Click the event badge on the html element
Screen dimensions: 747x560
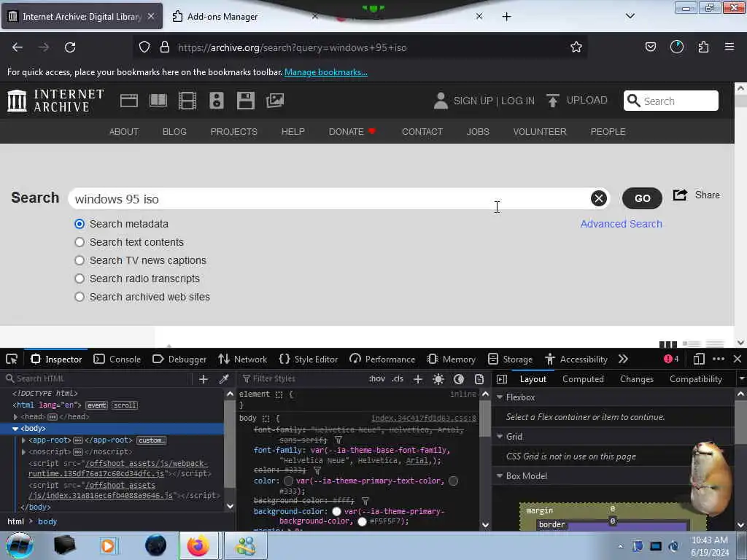click(97, 405)
